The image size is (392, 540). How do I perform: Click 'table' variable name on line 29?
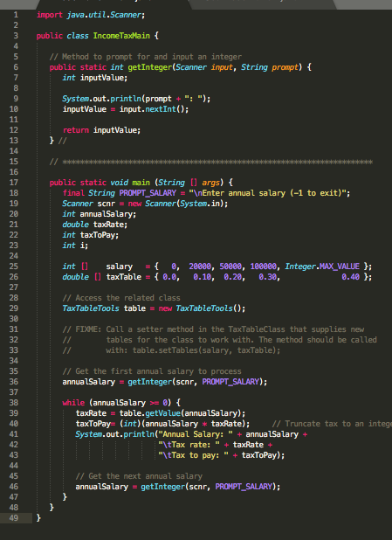click(x=134, y=308)
